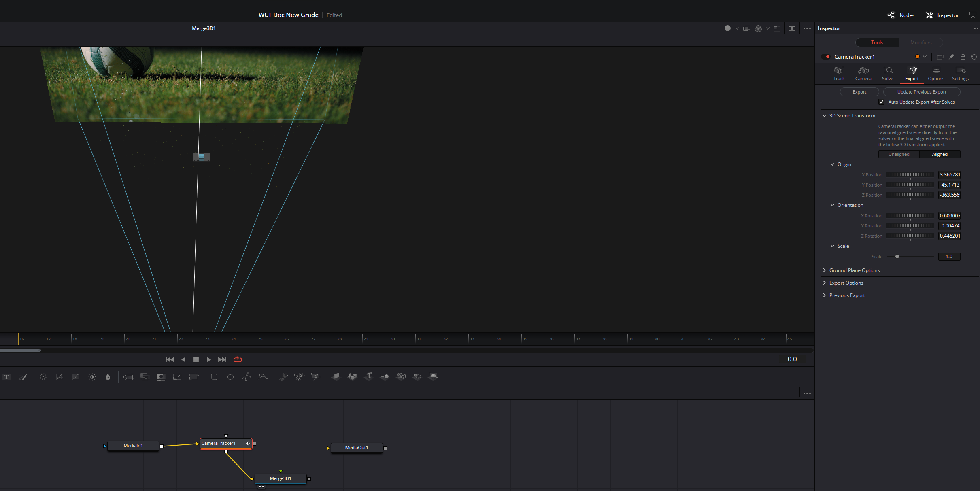Collapse the Origin section

click(x=832, y=164)
